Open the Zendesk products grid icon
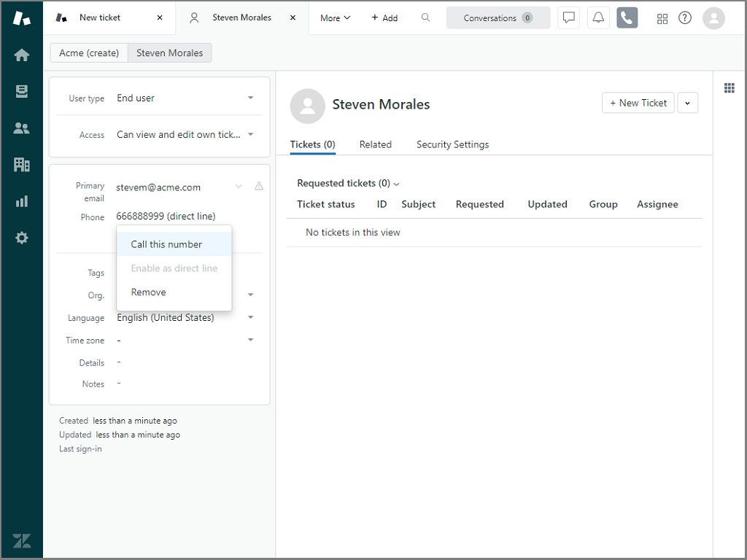The width and height of the screenshot is (747, 560). (662, 18)
